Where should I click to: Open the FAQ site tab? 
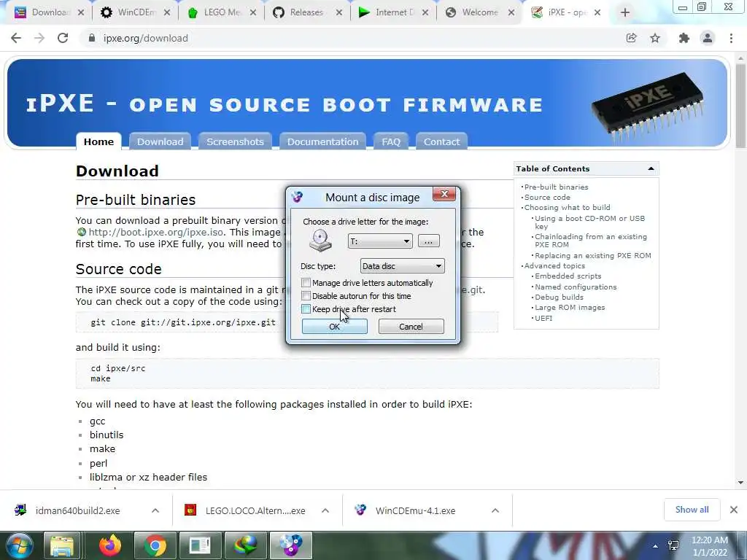pyautogui.click(x=391, y=141)
